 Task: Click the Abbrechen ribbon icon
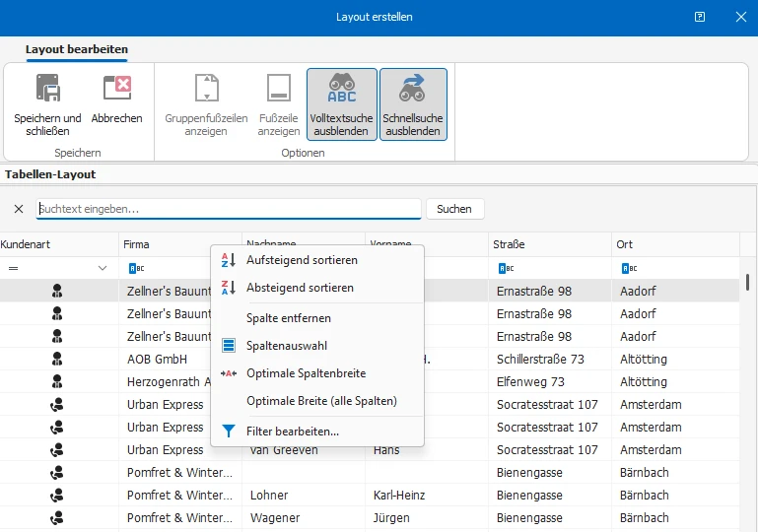[x=117, y=87]
